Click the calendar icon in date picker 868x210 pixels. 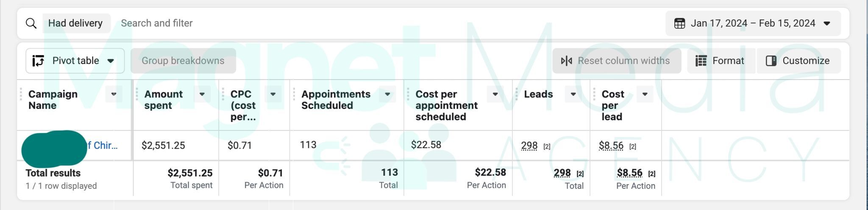coord(679,23)
